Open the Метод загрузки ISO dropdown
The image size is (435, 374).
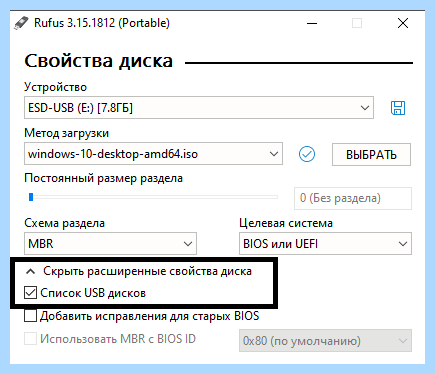point(153,154)
